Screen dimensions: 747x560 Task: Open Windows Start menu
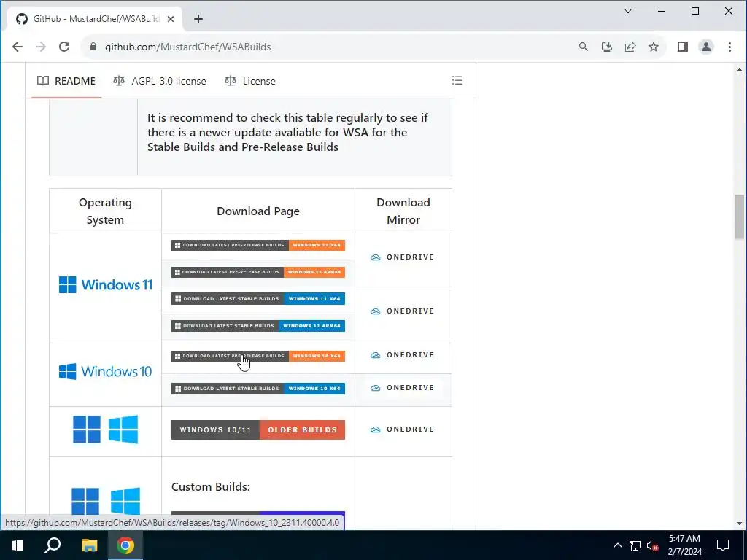pyautogui.click(x=18, y=545)
